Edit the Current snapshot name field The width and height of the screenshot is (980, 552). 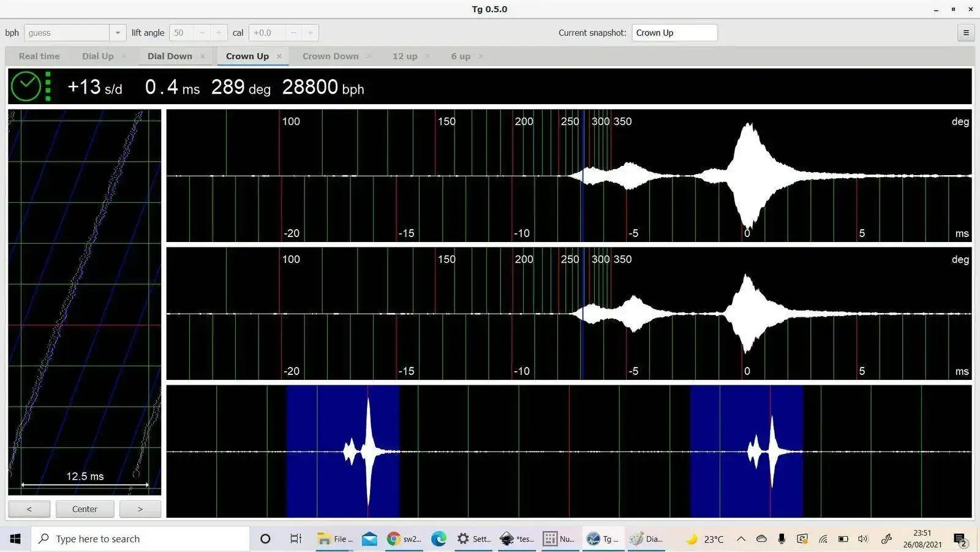tap(674, 33)
